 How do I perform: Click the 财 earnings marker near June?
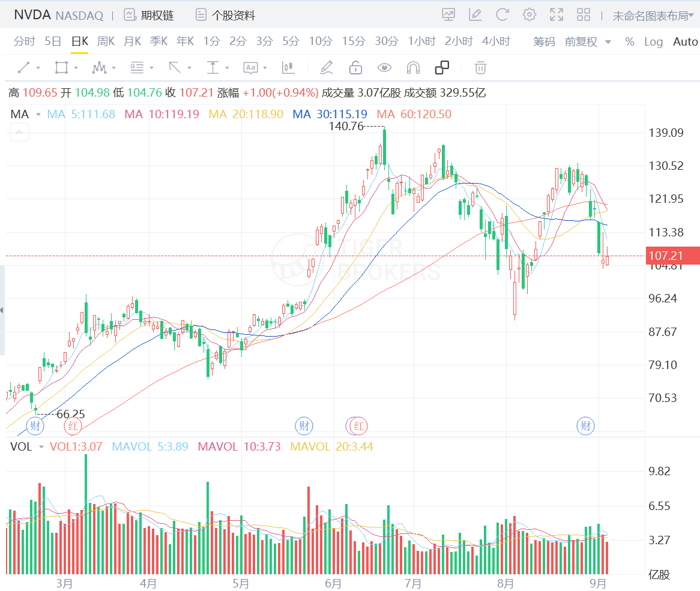tap(304, 427)
